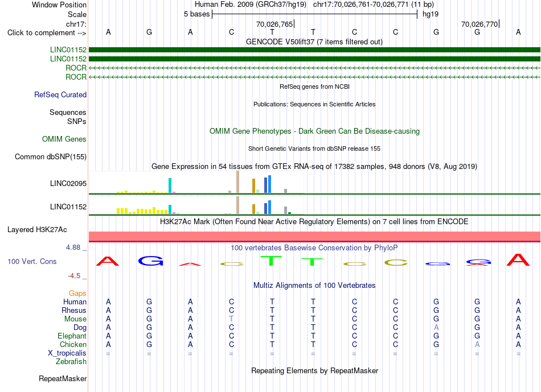Click the 70,026,765 ruler coordinate
This screenshot has height=392, width=541.
tap(274, 24)
